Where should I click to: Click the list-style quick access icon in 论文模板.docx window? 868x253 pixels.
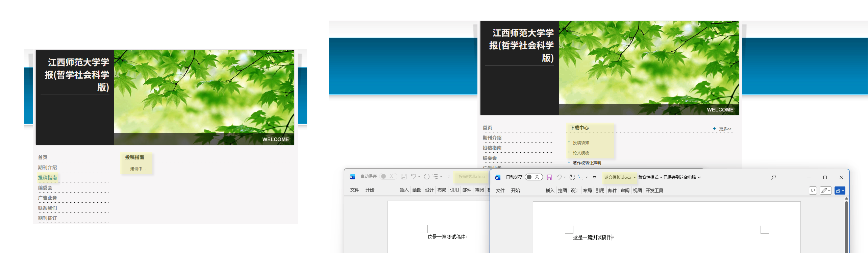[581, 177]
